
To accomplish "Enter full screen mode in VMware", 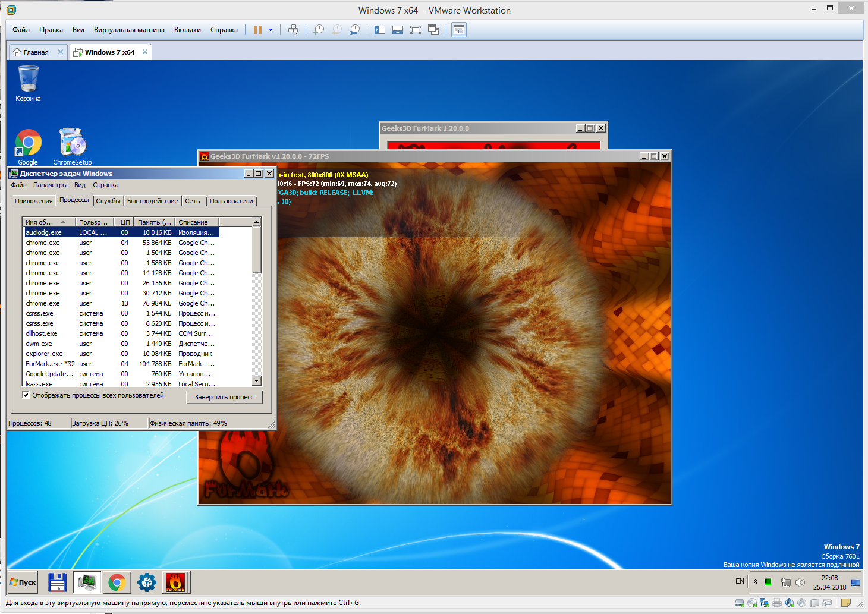I will tap(416, 30).
